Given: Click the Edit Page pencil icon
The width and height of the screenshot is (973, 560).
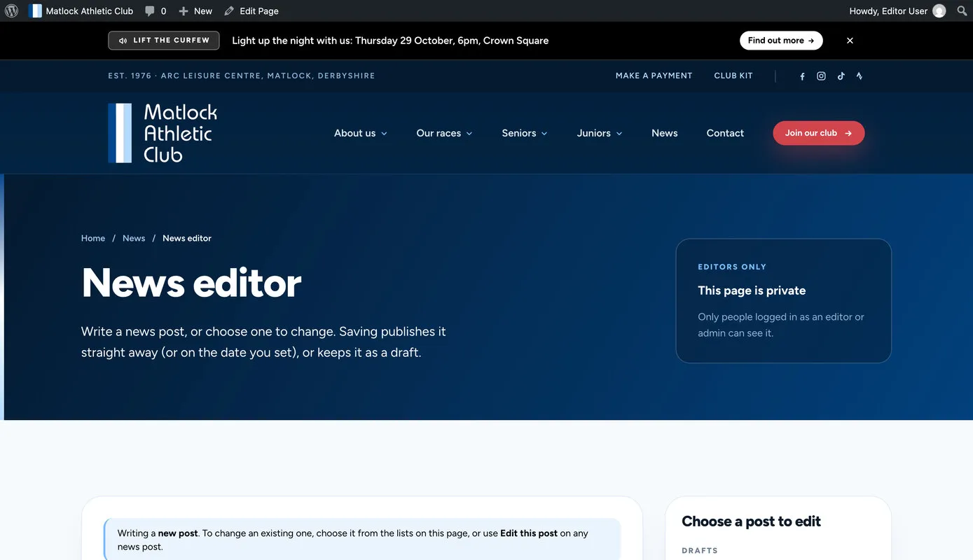Looking at the screenshot, I should click(x=229, y=11).
